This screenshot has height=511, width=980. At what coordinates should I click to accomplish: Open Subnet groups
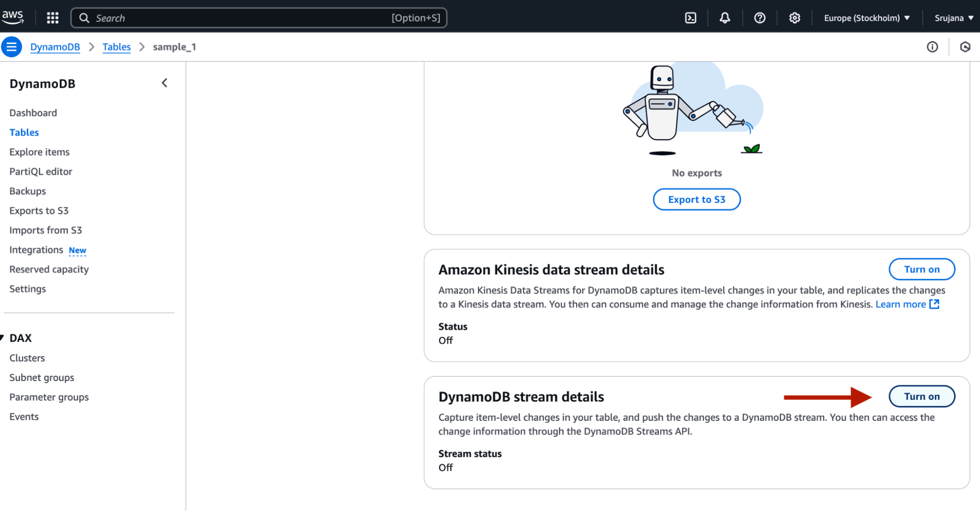pyautogui.click(x=42, y=378)
